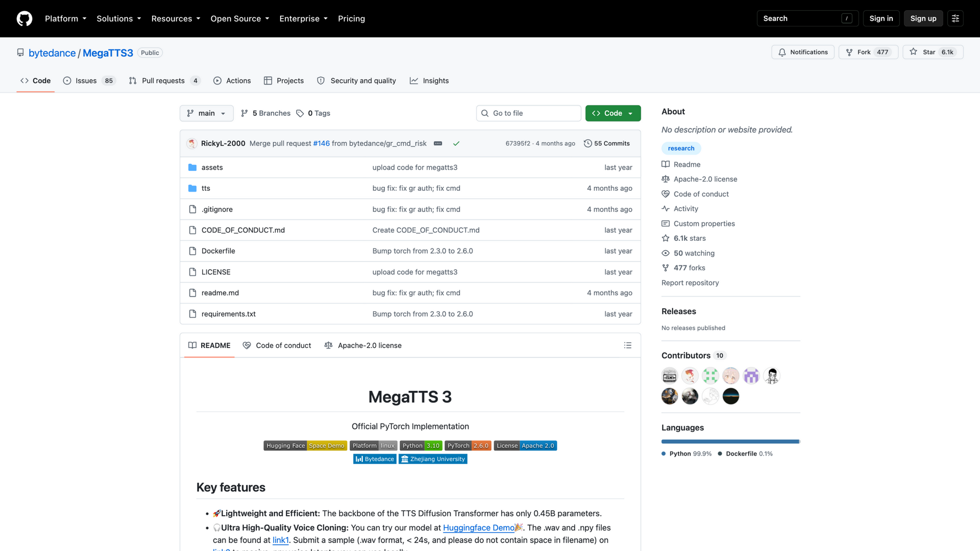
Task: Open the assets folder
Action: pyautogui.click(x=212, y=167)
